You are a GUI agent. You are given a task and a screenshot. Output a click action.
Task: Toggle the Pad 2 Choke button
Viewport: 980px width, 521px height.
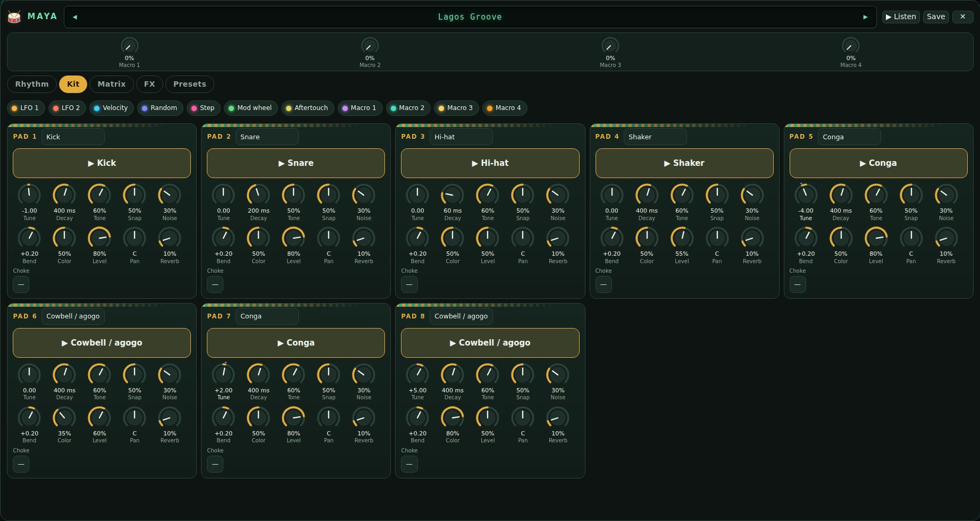215,284
